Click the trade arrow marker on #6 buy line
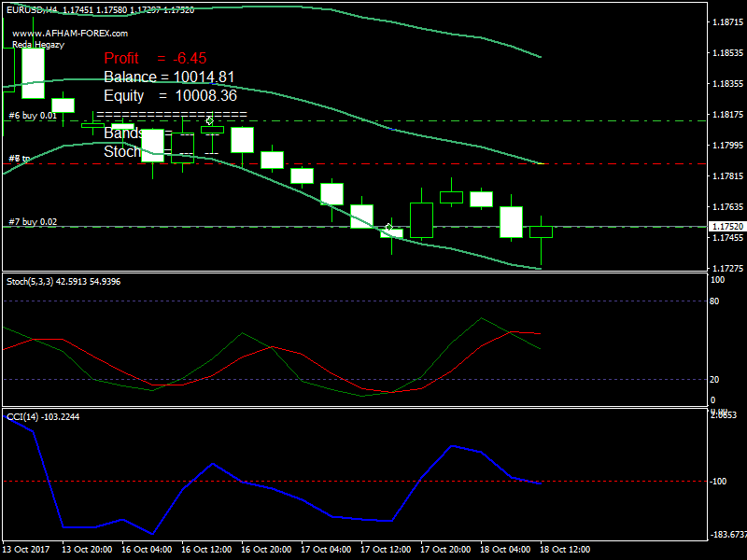This screenshot has height=560, width=747. click(x=210, y=121)
